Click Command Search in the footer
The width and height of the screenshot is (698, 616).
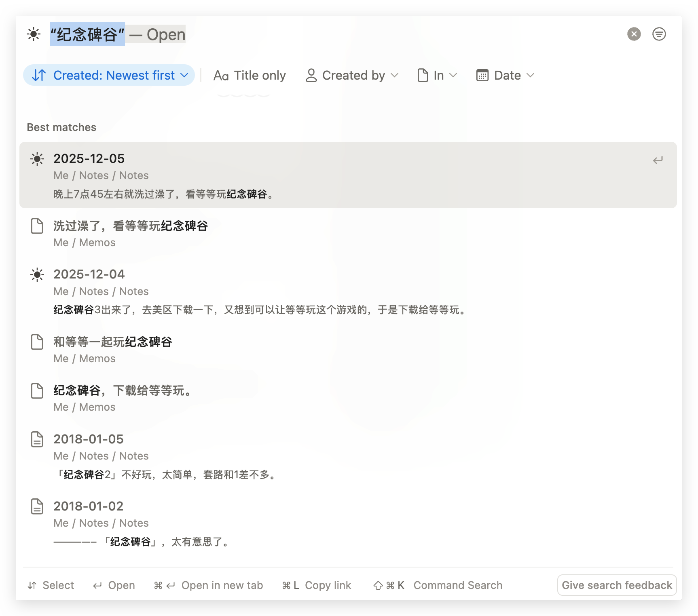click(457, 585)
